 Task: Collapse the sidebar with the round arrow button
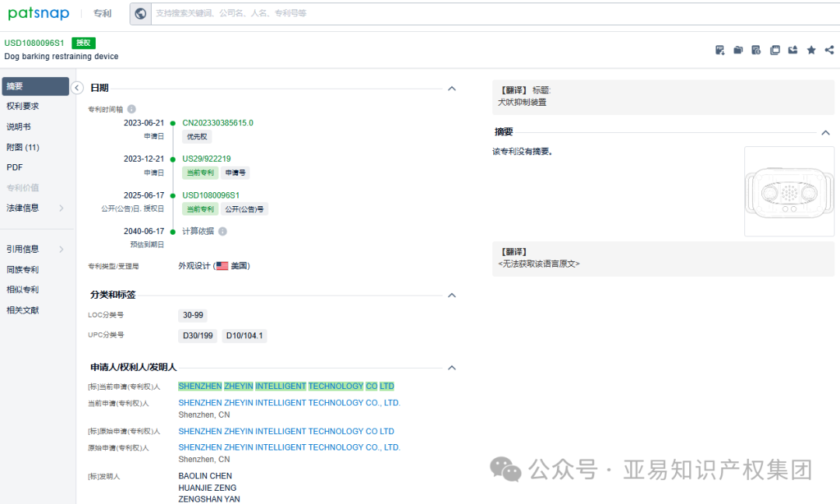[x=77, y=88]
